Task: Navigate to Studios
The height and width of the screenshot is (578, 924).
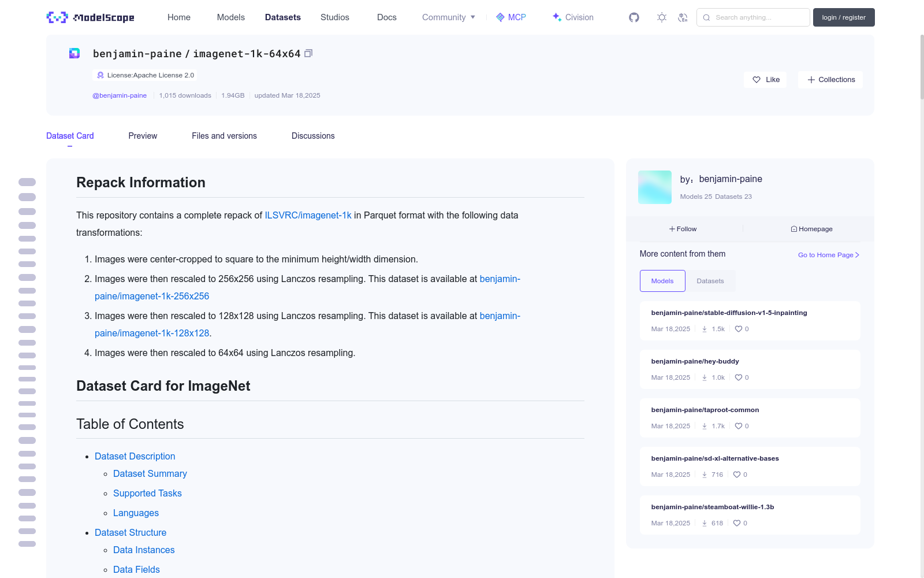Action: (335, 17)
